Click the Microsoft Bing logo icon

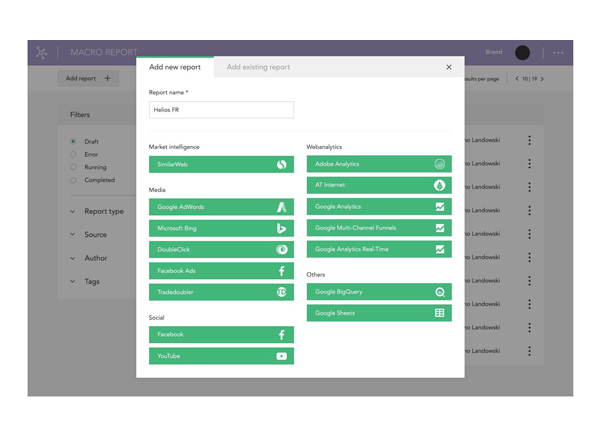click(282, 228)
